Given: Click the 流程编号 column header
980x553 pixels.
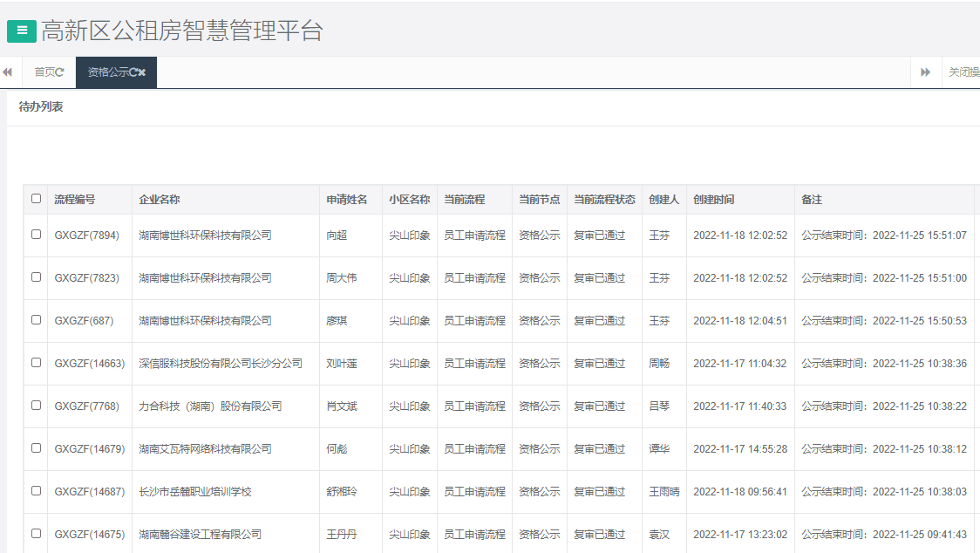Looking at the screenshot, I should [76, 199].
